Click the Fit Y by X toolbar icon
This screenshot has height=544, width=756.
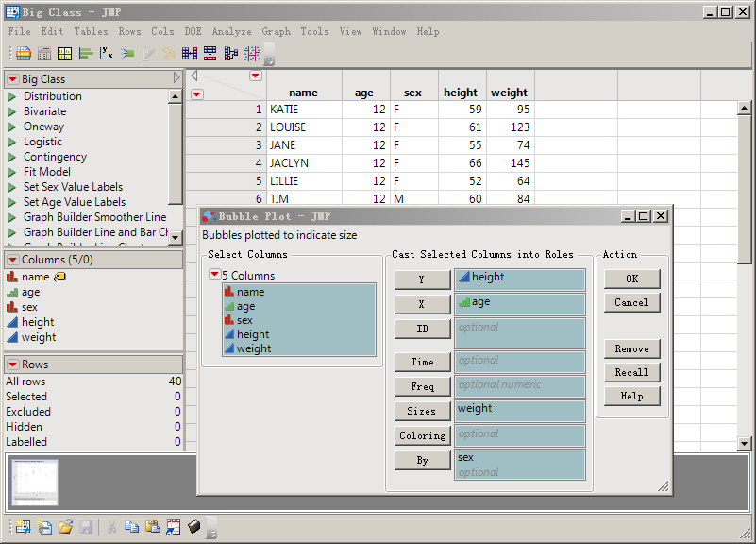tap(106, 54)
